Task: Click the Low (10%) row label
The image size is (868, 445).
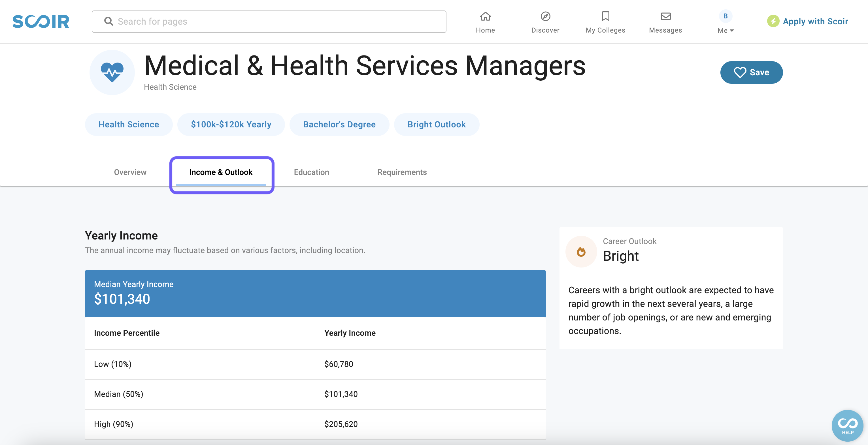Action: coord(112,364)
